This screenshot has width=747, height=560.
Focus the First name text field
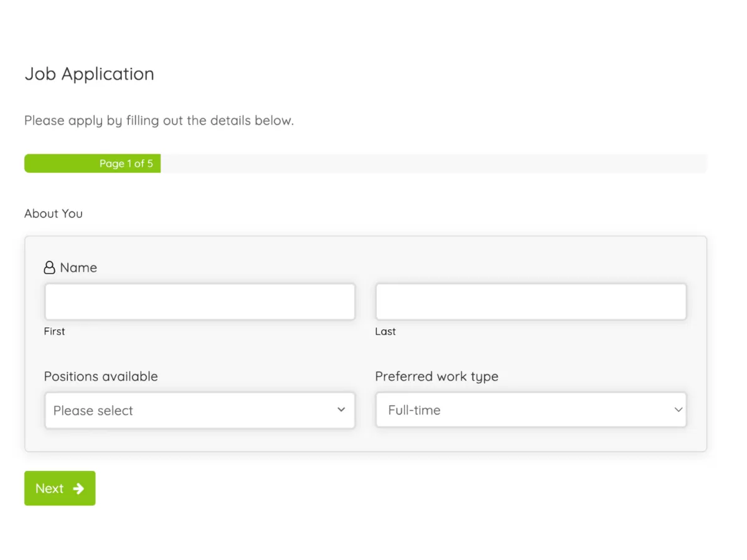click(x=200, y=302)
